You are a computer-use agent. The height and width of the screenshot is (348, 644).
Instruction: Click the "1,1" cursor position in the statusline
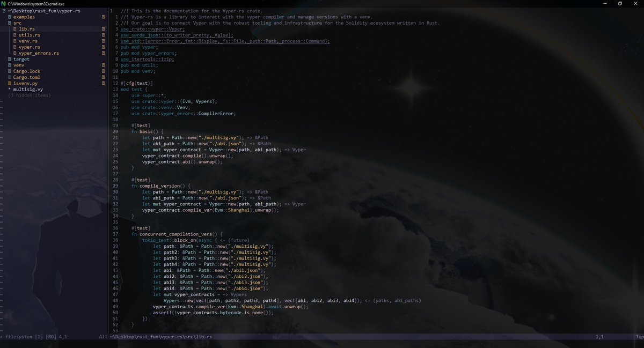click(x=599, y=337)
